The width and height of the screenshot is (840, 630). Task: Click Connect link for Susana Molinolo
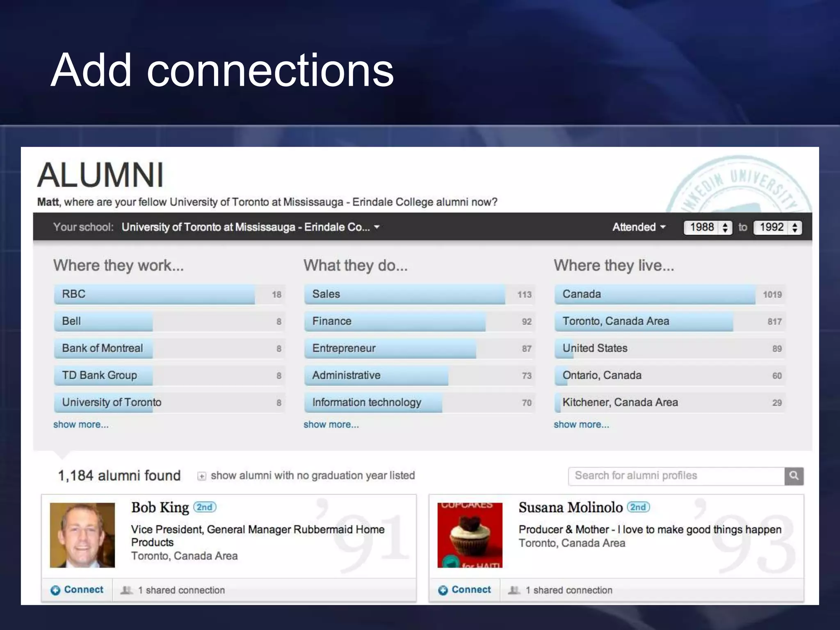(471, 590)
